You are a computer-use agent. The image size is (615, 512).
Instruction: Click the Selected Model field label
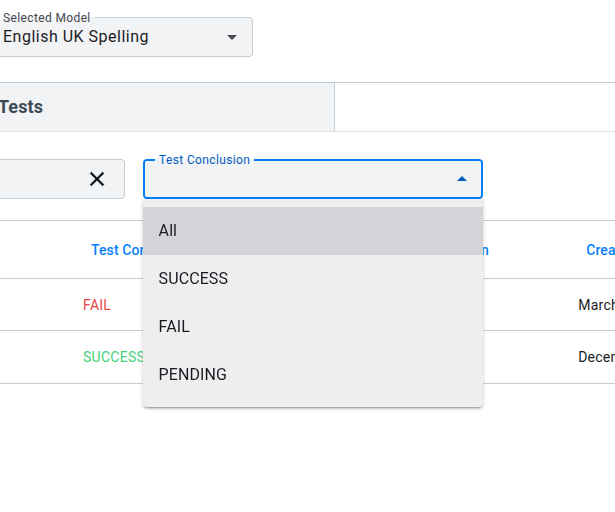coord(47,18)
